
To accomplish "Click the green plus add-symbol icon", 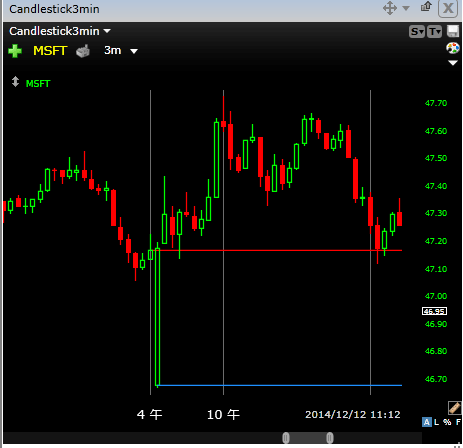I will pos(15,51).
